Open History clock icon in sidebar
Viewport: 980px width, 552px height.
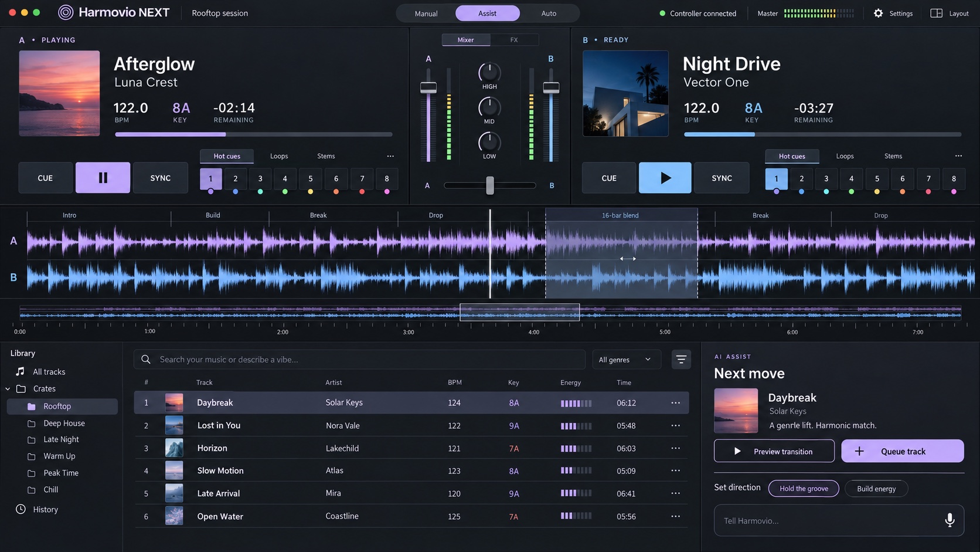(21, 509)
